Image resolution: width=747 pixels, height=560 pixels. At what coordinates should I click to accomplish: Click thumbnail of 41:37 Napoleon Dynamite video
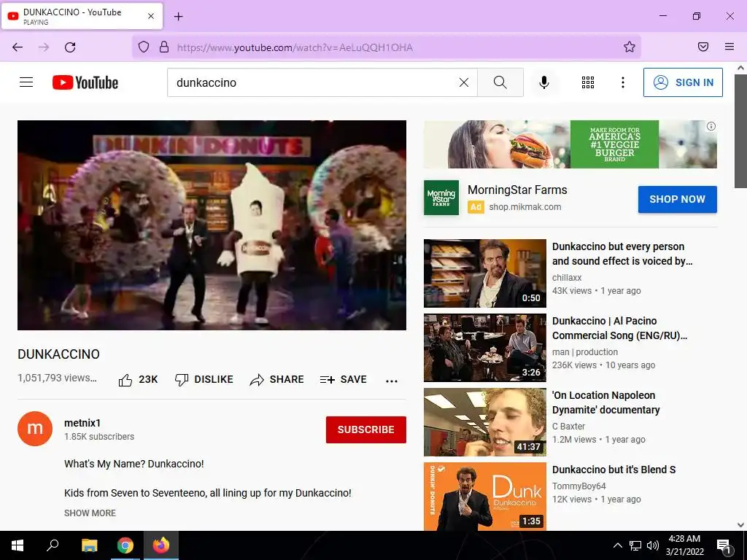tap(485, 422)
